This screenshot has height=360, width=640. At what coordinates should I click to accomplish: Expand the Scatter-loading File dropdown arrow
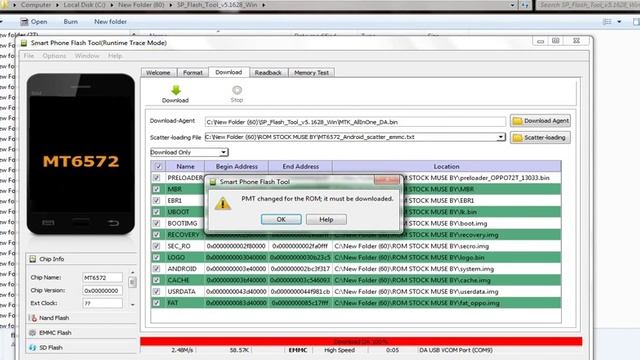click(x=500, y=138)
